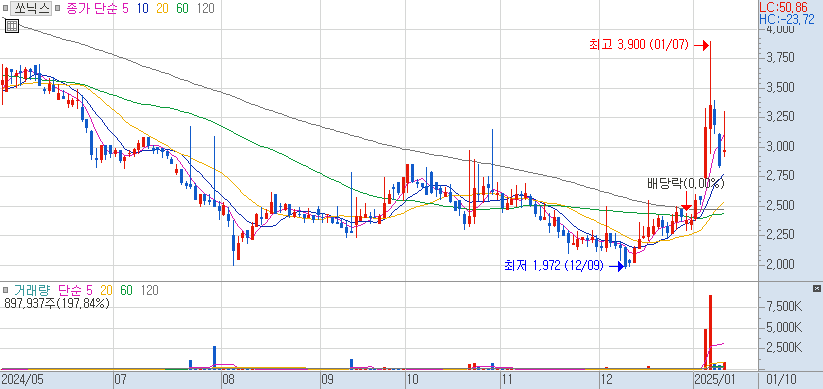Click the volume 단순 5 average label

click(x=75, y=290)
